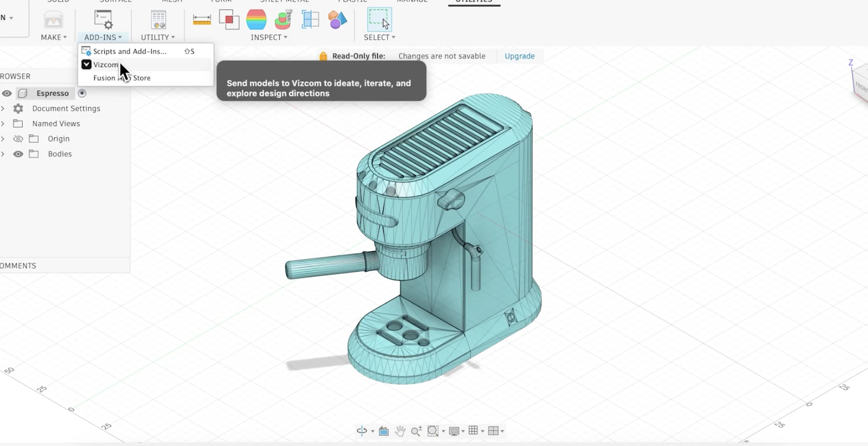Viewport: 868px width, 446px height.
Task: Hide the Bodies folder via eye icon
Action: coord(18,154)
